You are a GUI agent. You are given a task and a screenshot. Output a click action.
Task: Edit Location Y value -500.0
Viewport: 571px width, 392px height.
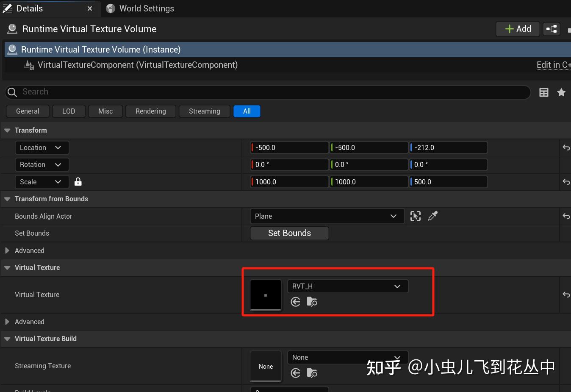click(x=369, y=147)
